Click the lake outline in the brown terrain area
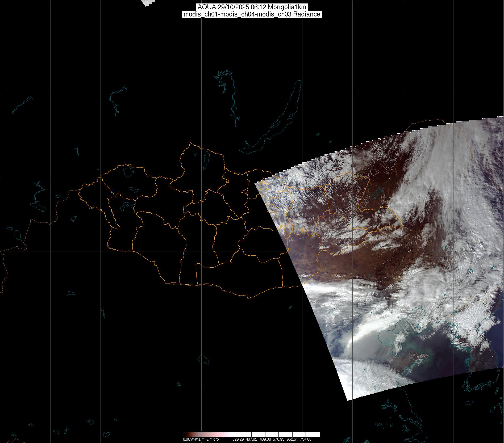The height and width of the screenshot is (443, 504). tap(378, 192)
